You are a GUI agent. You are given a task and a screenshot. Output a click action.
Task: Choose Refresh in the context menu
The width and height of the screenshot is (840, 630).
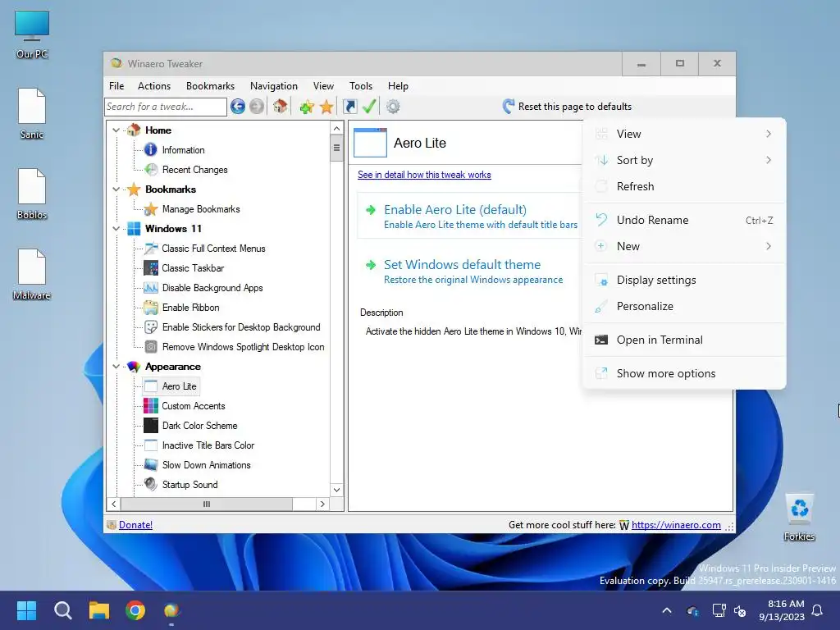[684, 186]
